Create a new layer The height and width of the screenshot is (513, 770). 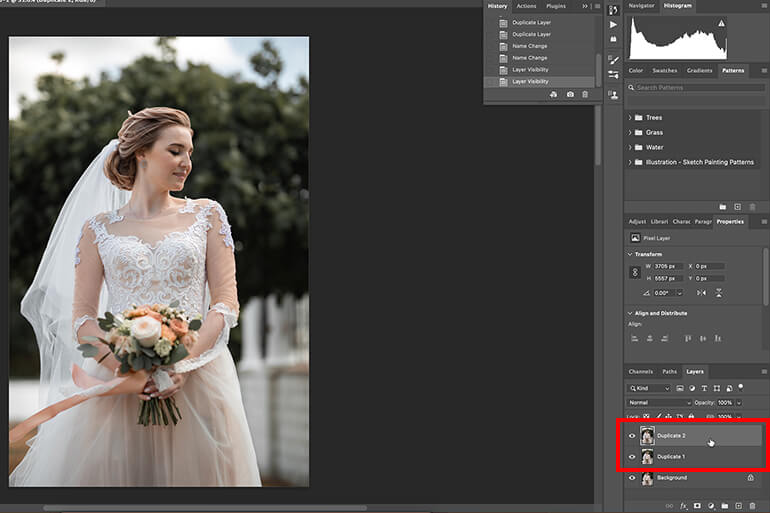click(x=739, y=506)
